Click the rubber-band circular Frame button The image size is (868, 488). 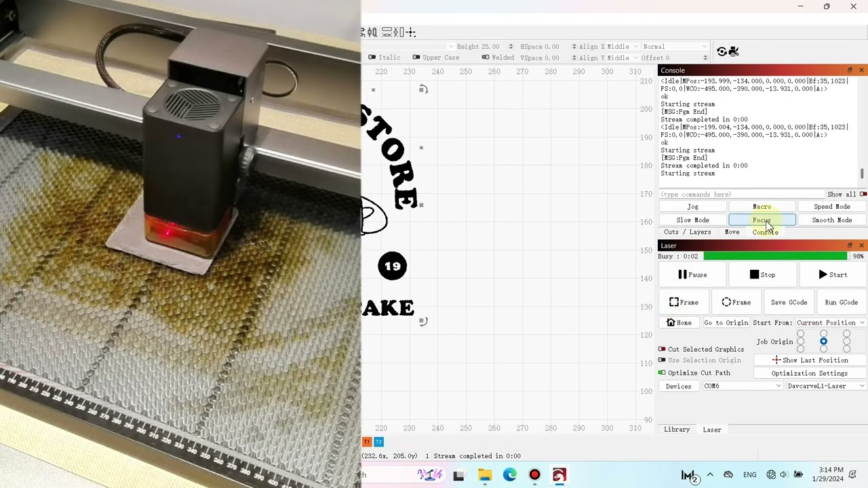[x=736, y=302]
